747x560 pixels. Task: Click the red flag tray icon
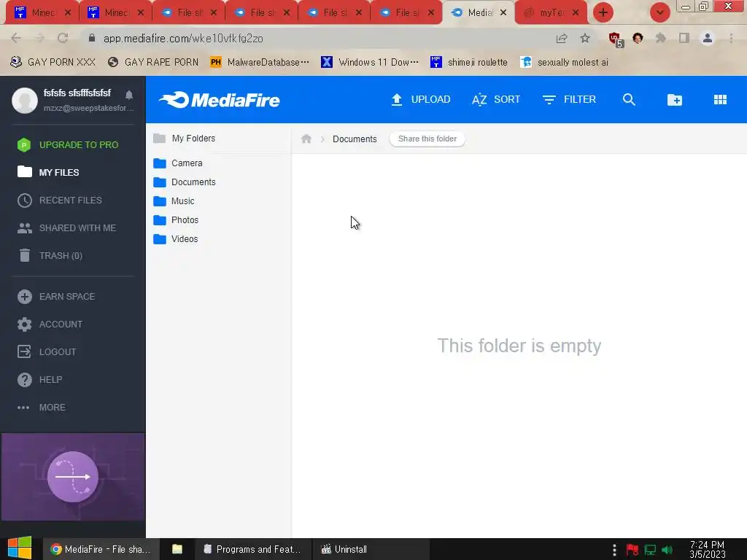pos(632,550)
